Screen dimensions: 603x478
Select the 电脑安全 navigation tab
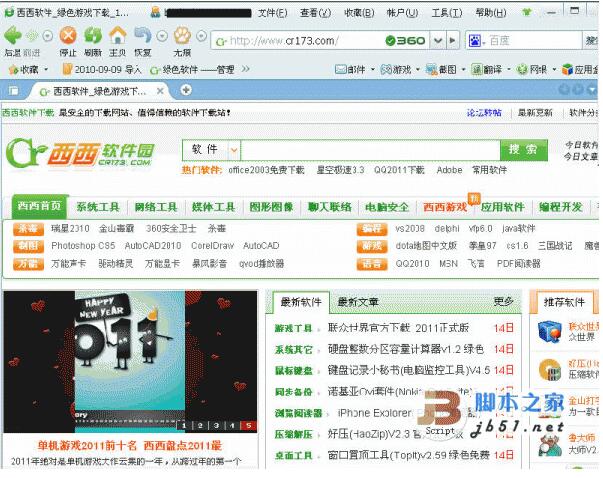[387, 207]
